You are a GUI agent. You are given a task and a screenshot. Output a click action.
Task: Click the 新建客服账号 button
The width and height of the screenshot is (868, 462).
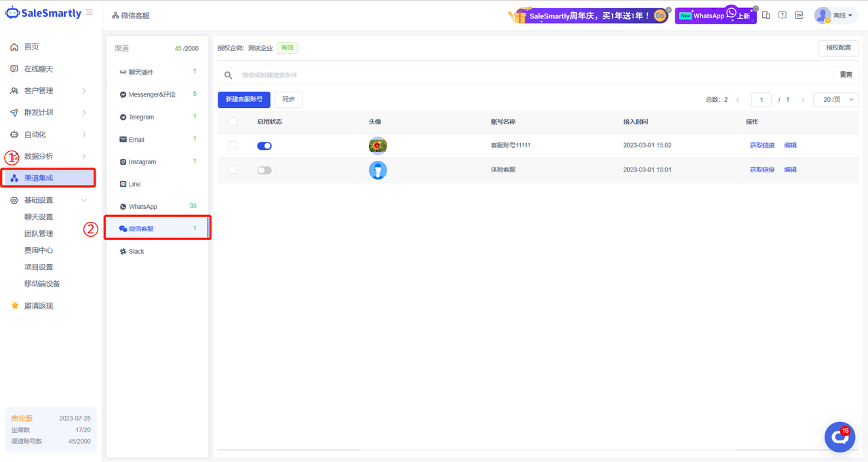click(244, 100)
